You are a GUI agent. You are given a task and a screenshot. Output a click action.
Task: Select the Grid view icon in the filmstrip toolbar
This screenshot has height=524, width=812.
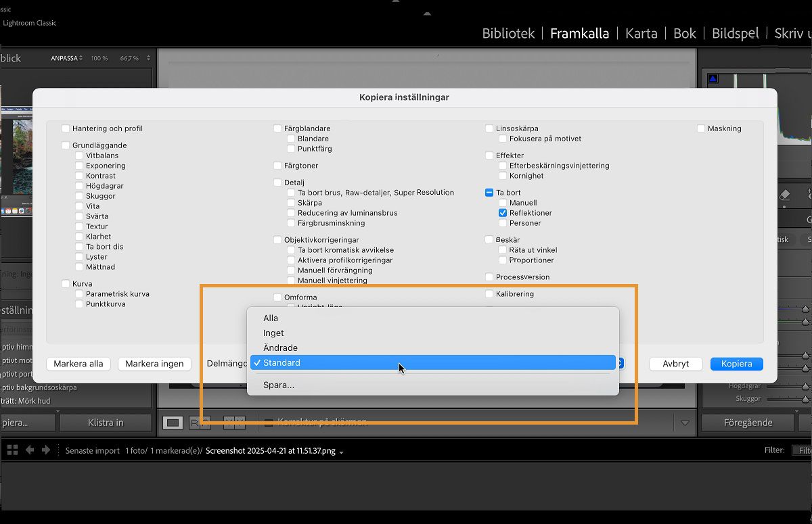coord(12,450)
